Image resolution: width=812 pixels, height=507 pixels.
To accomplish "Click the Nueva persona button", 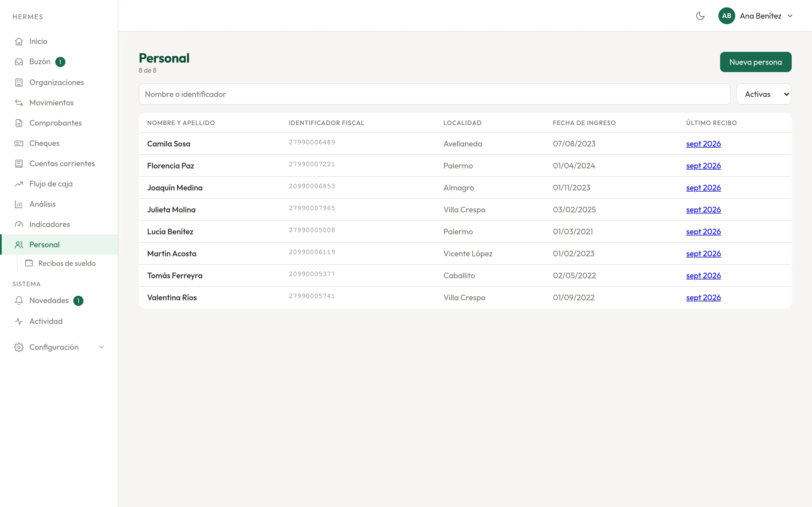I will (x=756, y=62).
